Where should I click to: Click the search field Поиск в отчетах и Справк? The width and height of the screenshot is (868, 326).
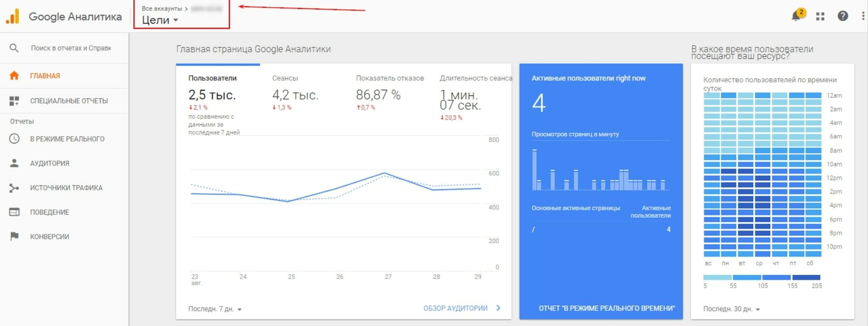[71, 48]
